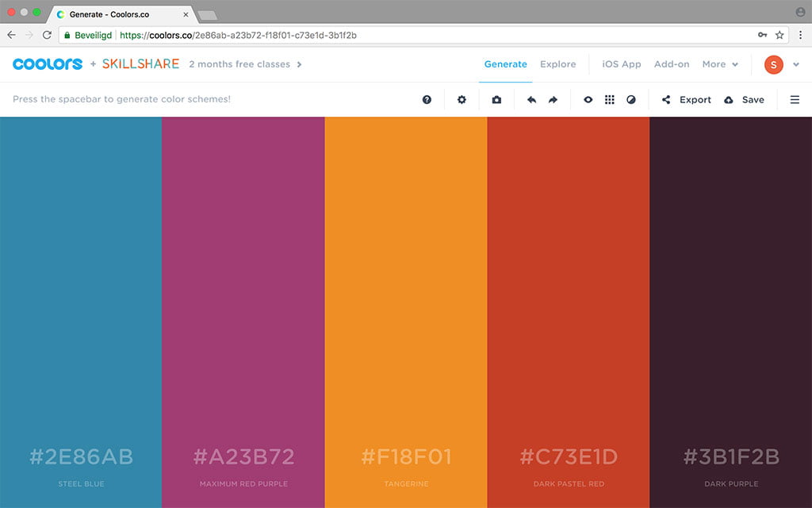Screen dimensions: 812x508
Task: Open the hamburger menu icon
Action: 795,100
